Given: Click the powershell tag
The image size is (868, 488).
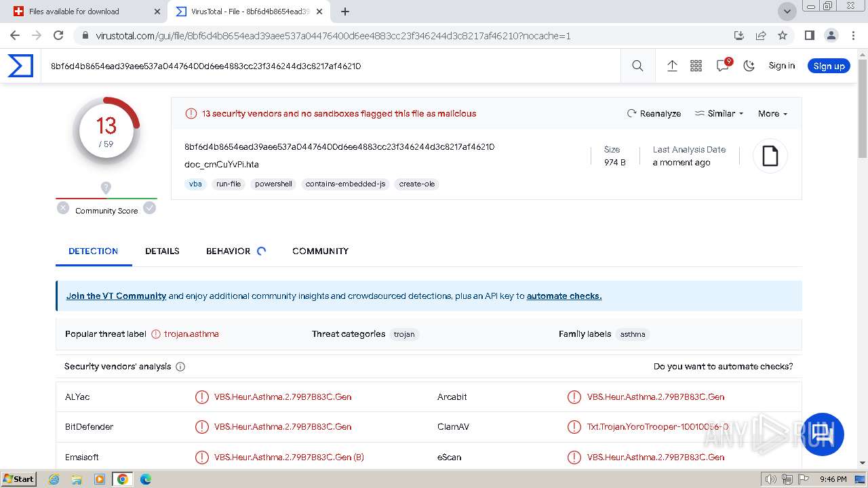Looking at the screenshot, I should (x=273, y=184).
